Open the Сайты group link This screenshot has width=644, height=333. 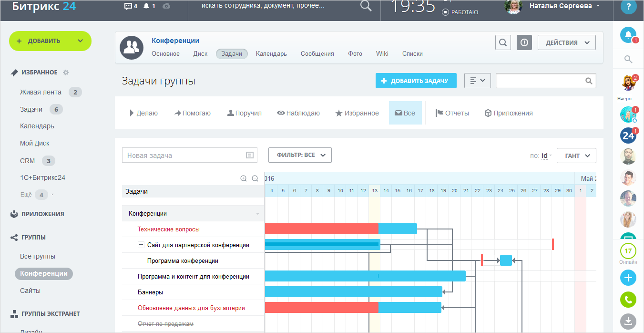(x=30, y=291)
